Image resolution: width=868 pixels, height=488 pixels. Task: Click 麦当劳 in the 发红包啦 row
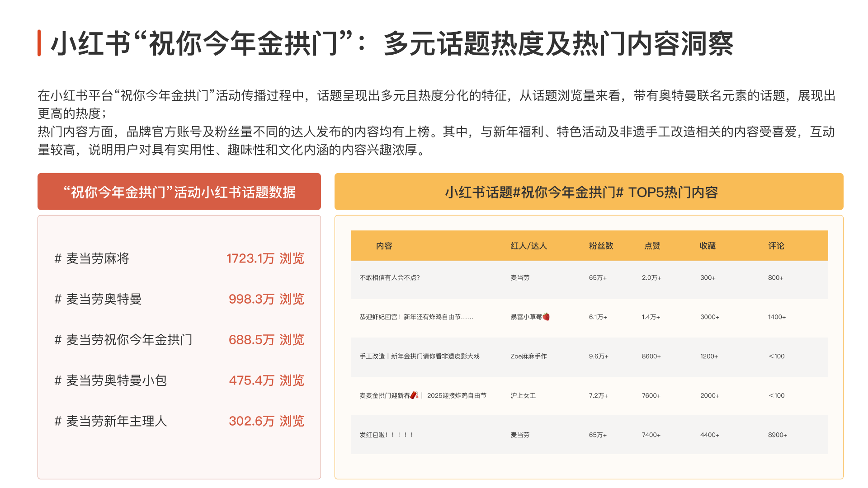(520, 435)
